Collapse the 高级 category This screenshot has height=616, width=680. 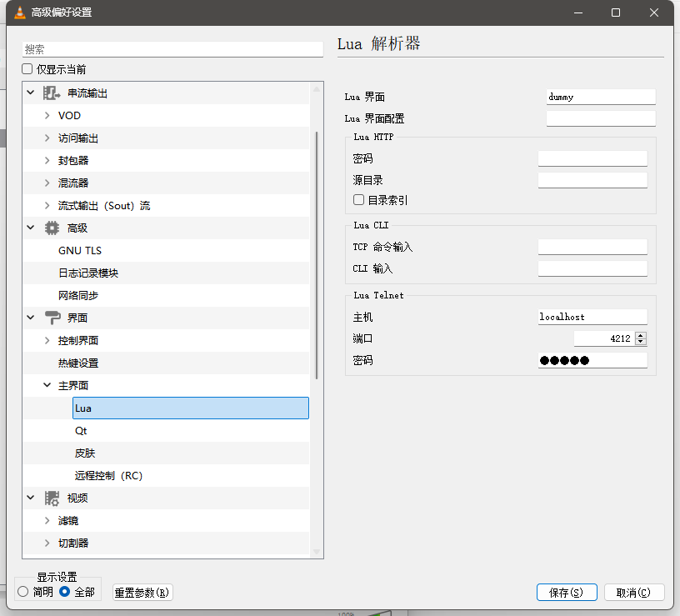pos(31,228)
